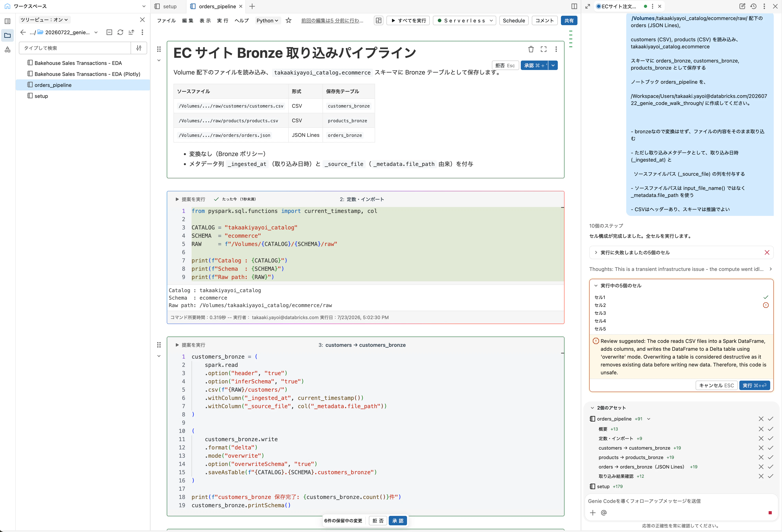Star the orders_pipeline notebook as favorite
The image size is (782, 532).
tap(288, 20)
